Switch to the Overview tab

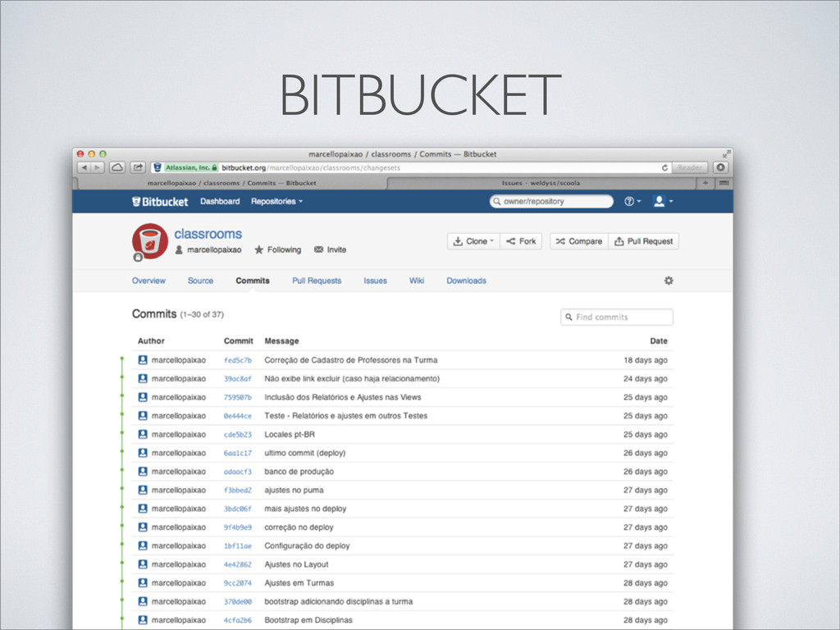[148, 281]
